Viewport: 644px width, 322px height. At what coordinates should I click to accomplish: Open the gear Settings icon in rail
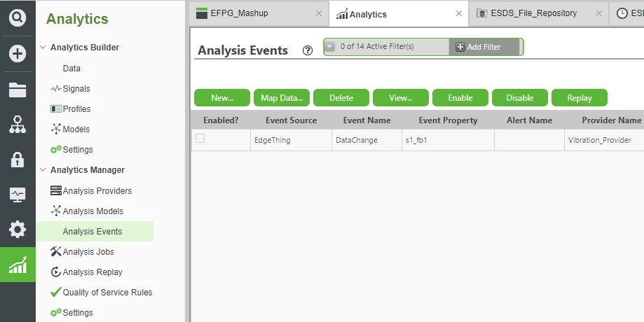coord(18,230)
